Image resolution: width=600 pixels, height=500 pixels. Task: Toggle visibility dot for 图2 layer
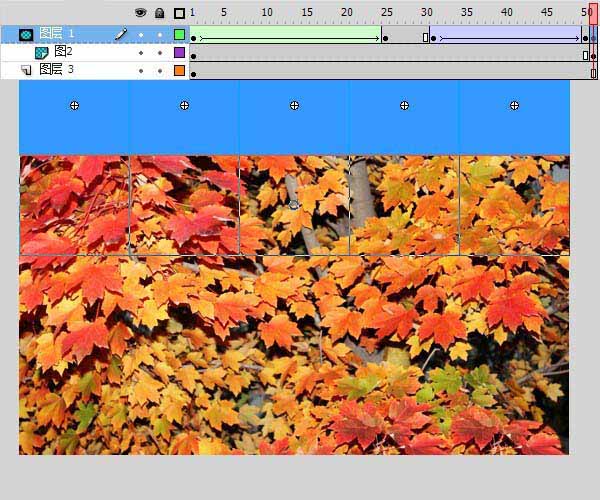click(141, 53)
